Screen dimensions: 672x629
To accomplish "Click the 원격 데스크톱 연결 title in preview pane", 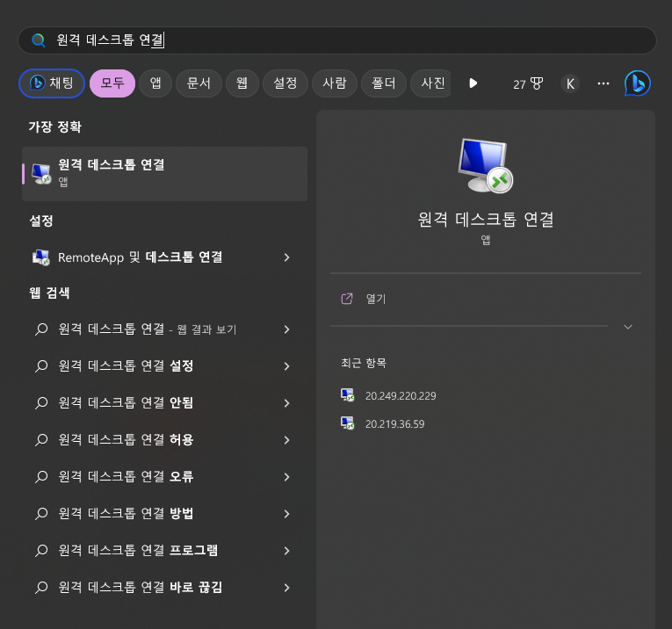I will (486, 220).
